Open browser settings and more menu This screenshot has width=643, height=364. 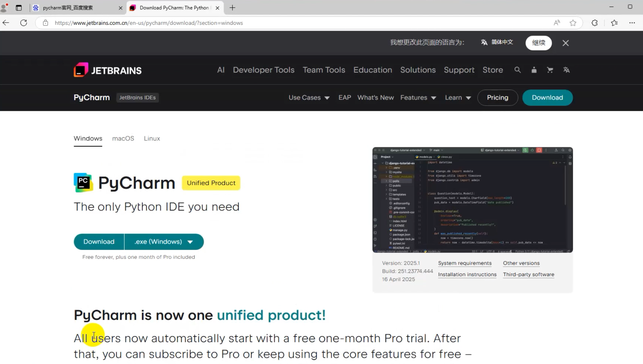click(x=632, y=23)
